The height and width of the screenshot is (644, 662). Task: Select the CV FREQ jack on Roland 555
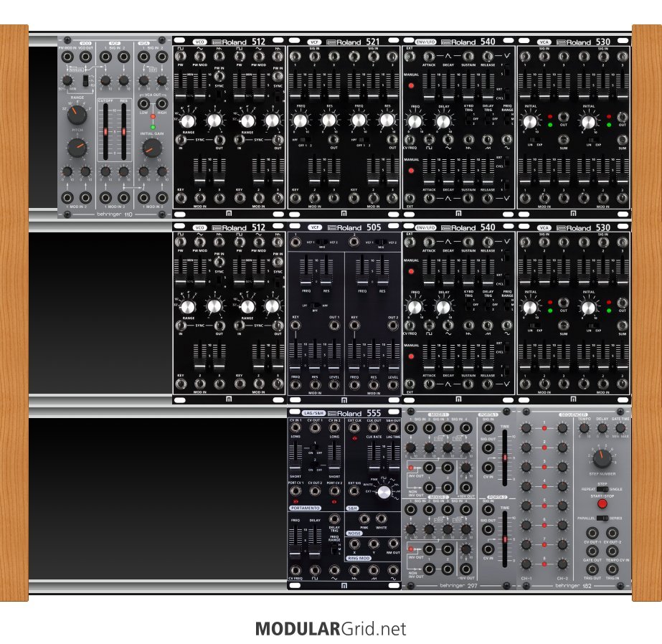click(295, 571)
